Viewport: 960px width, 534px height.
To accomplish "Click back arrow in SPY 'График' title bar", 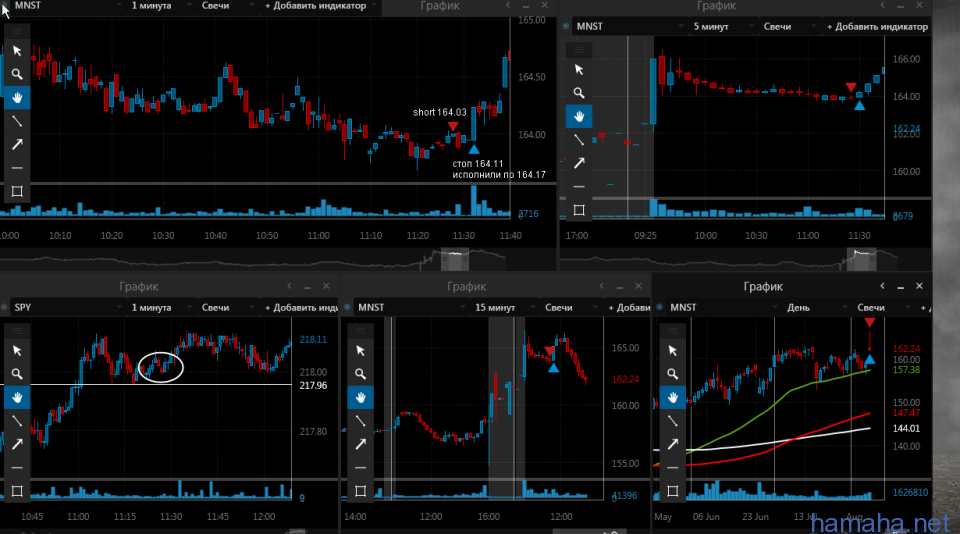I will pos(289,286).
